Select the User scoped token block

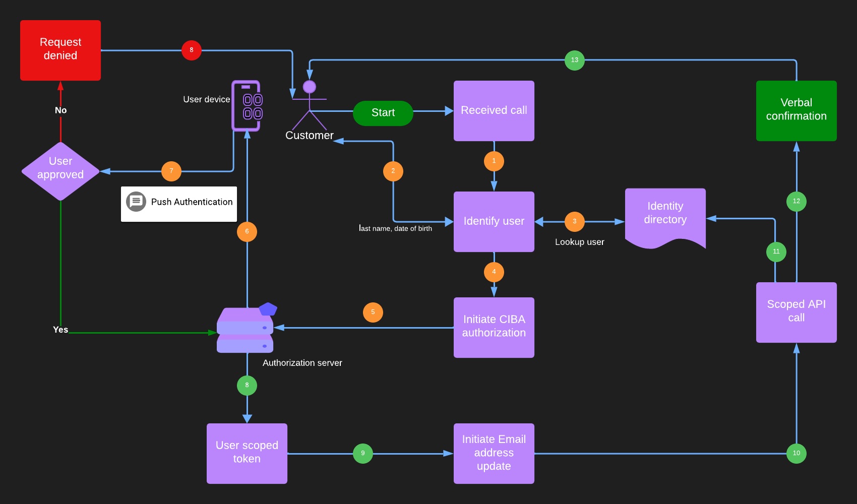247,453
